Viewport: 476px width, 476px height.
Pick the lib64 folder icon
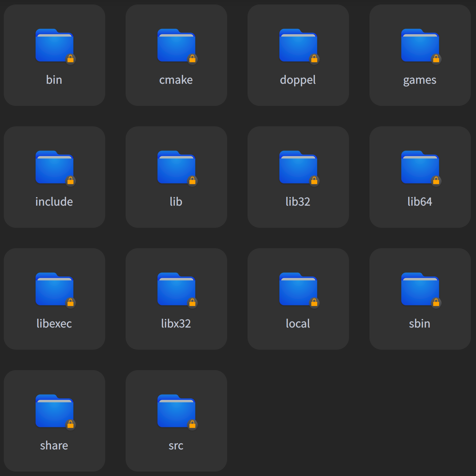coord(420,167)
